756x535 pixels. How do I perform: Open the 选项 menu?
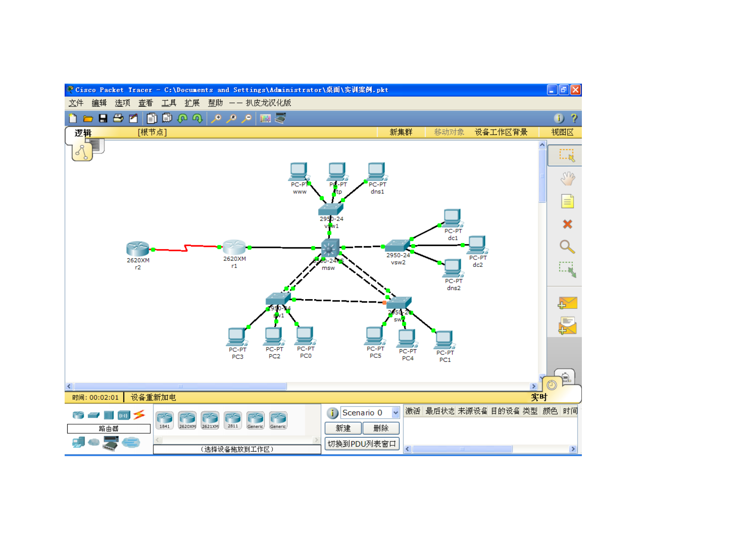tap(122, 103)
